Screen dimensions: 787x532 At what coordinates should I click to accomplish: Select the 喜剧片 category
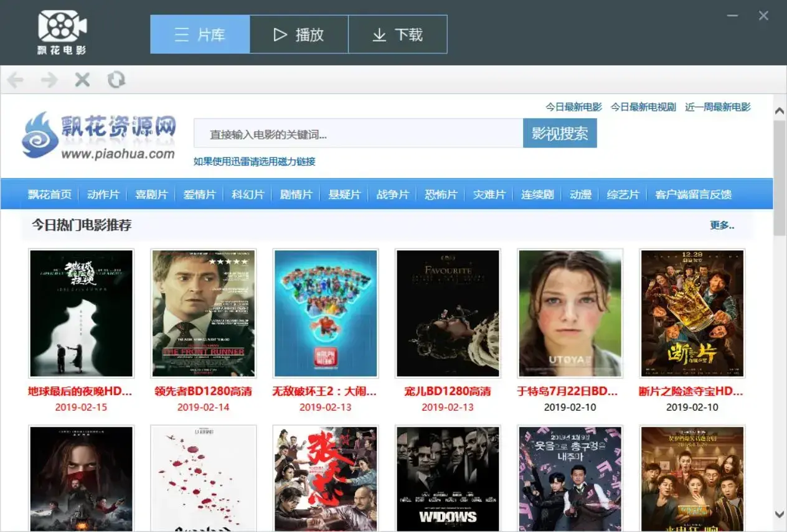(151, 195)
